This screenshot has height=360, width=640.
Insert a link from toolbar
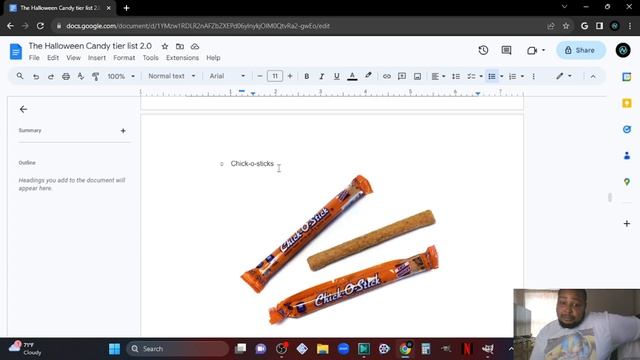tap(387, 76)
